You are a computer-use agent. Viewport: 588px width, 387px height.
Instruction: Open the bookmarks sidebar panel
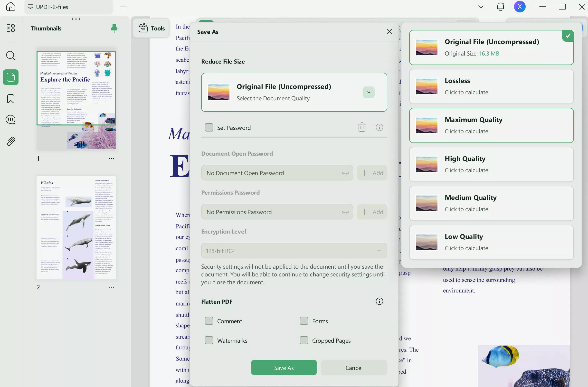(x=11, y=99)
